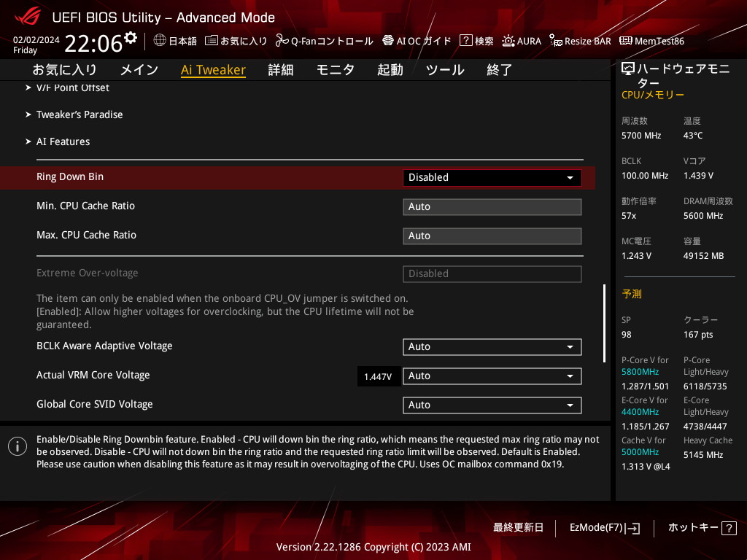The width and height of the screenshot is (747, 560).
Task: Click 1.243 V MC voltage value
Action: click(x=636, y=256)
